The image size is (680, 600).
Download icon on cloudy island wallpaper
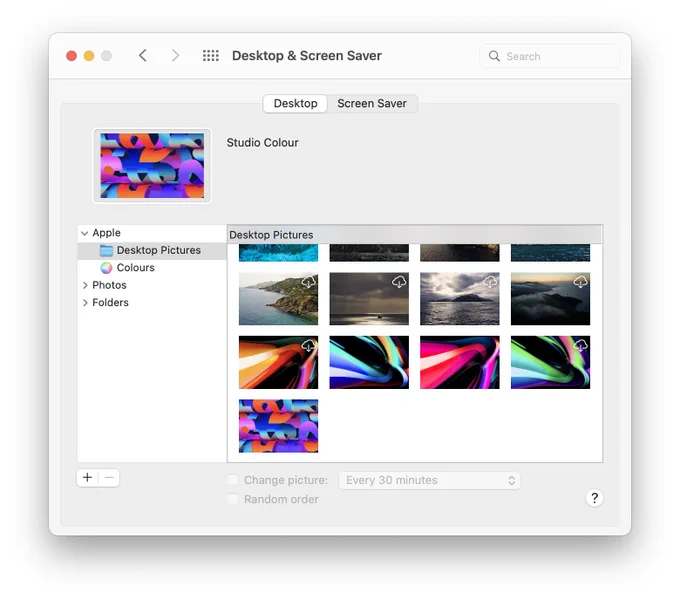[x=490, y=282]
